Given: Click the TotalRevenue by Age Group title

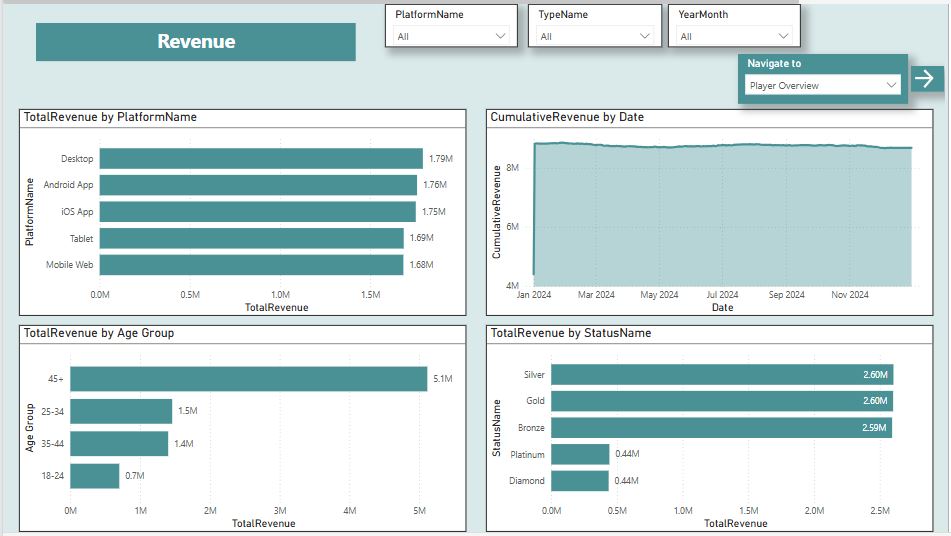Looking at the screenshot, I should point(99,333).
